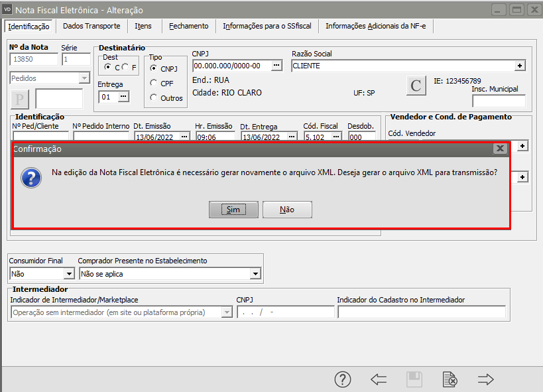The image size is (543, 392).
Task: Click the save floppy disk icon
Action: coord(414,379)
